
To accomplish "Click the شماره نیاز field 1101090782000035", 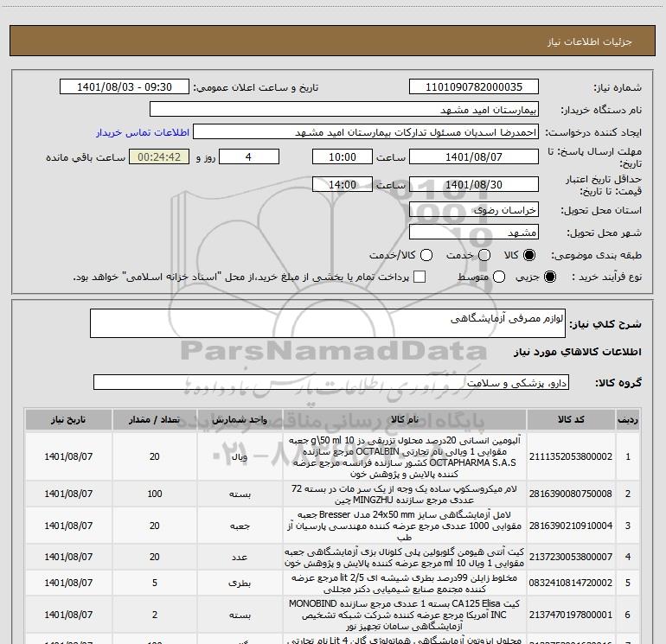I will (474, 87).
